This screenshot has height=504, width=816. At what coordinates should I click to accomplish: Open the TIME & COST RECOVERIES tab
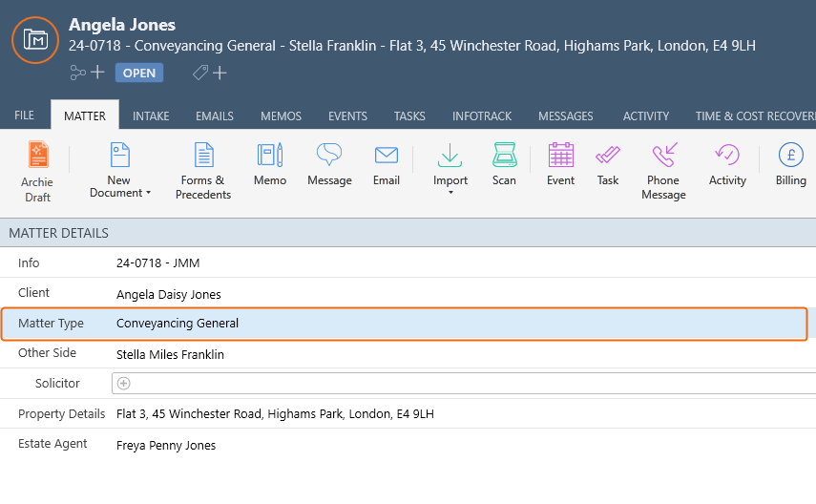coord(756,115)
